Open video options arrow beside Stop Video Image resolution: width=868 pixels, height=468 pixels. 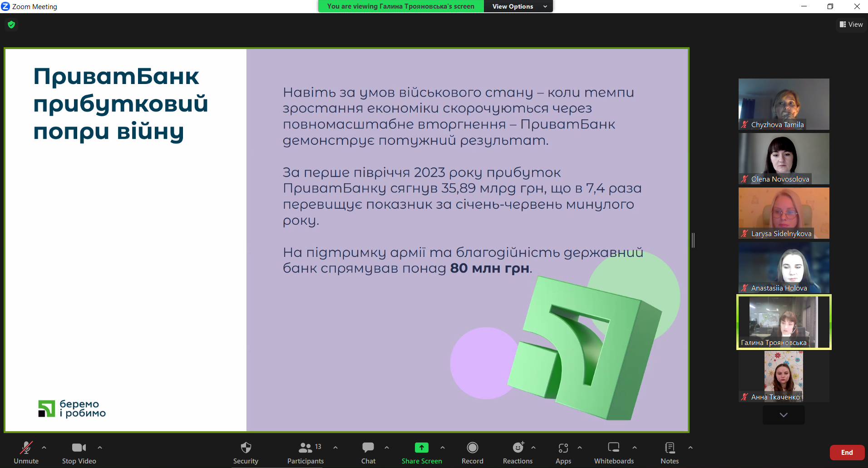click(x=100, y=448)
